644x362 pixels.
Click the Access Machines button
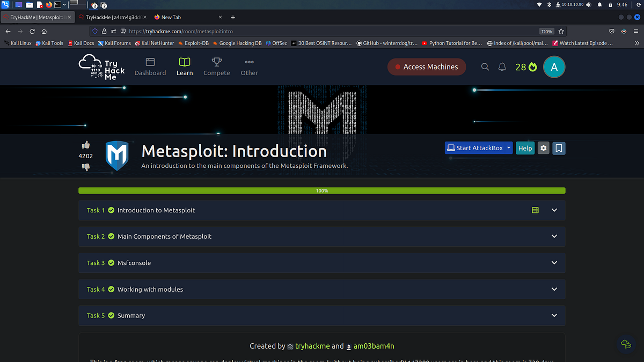pos(427,67)
